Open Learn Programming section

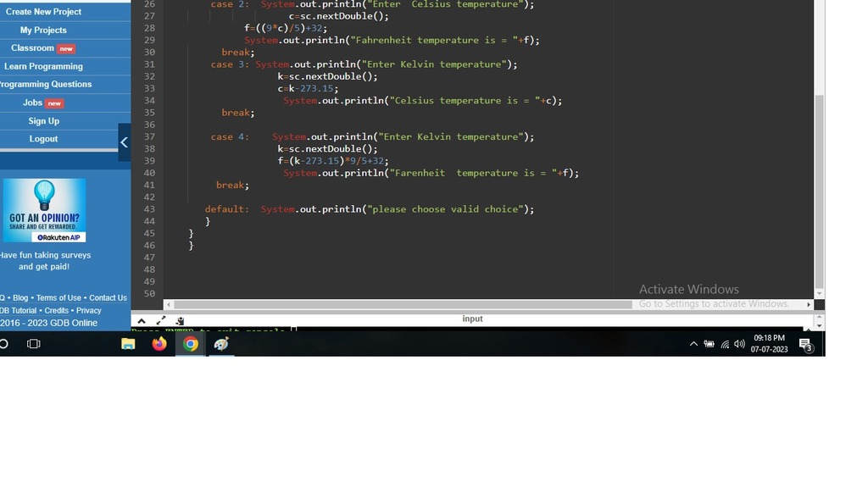43,66
